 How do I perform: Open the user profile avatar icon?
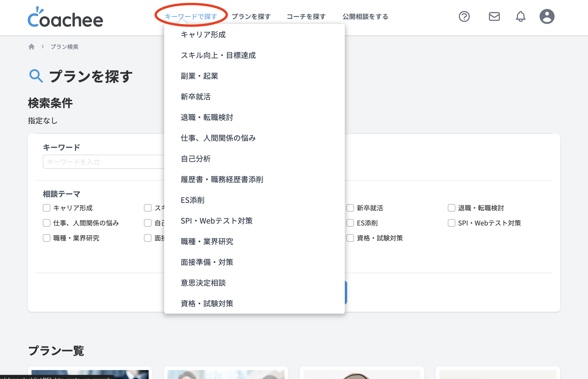click(547, 17)
